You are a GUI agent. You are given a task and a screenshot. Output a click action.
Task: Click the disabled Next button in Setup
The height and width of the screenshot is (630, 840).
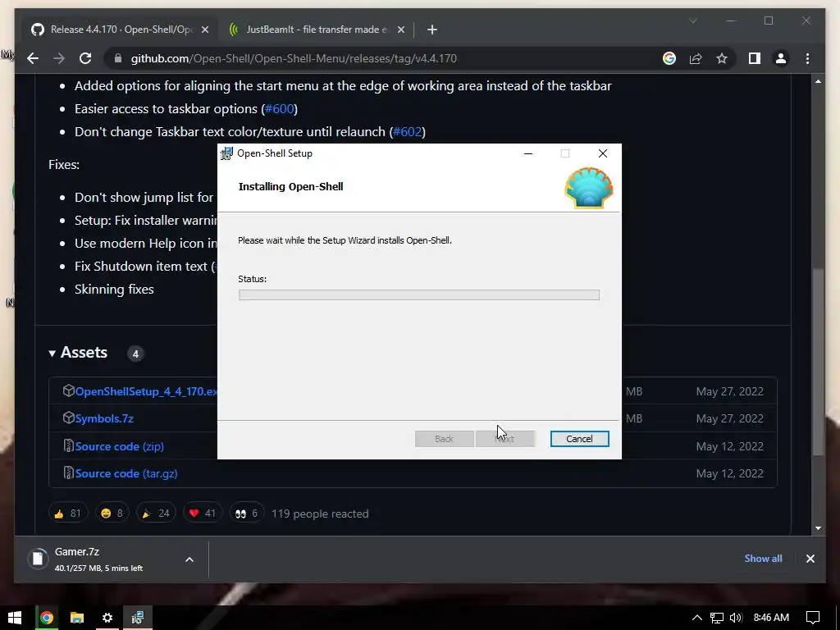click(505, 439)
